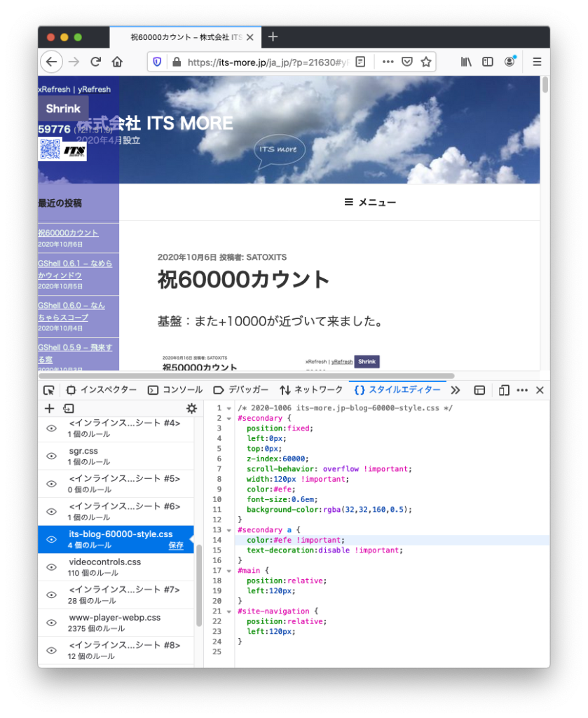Viewport: 588px width, 718px height.
Task: Save page to Pocket
Action: coord(406,62)
